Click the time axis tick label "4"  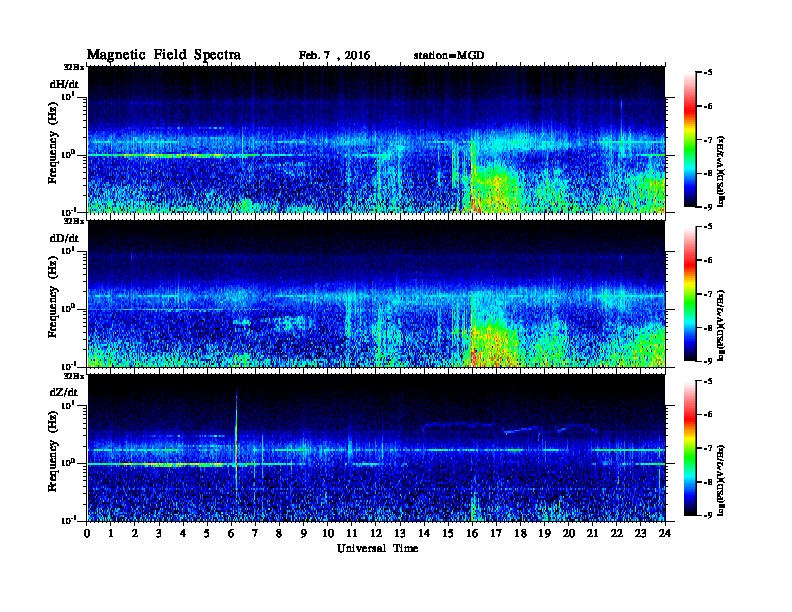click(183, 534)
